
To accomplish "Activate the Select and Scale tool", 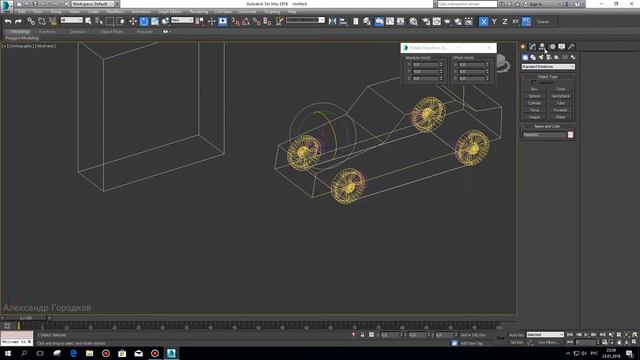I will tap(155, 21).
